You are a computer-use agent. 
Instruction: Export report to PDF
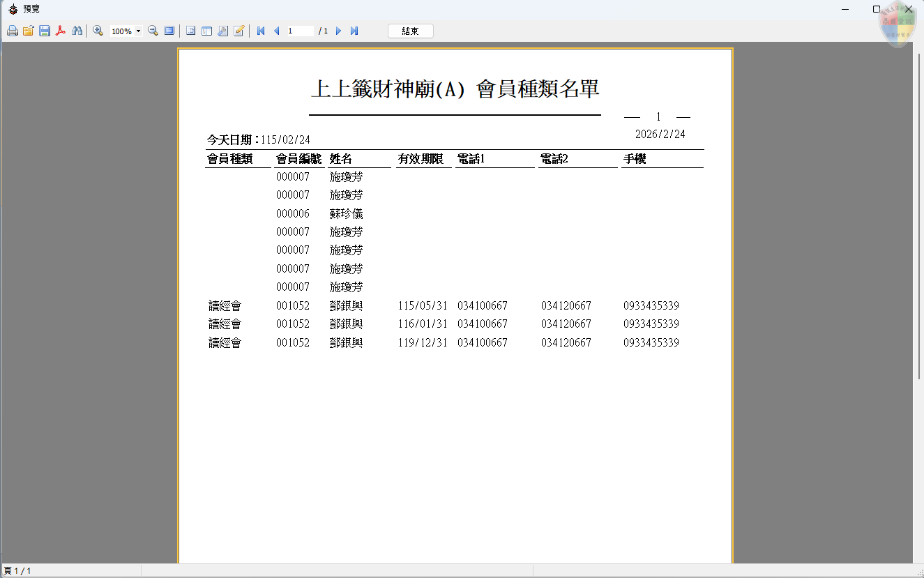(61, 31)
